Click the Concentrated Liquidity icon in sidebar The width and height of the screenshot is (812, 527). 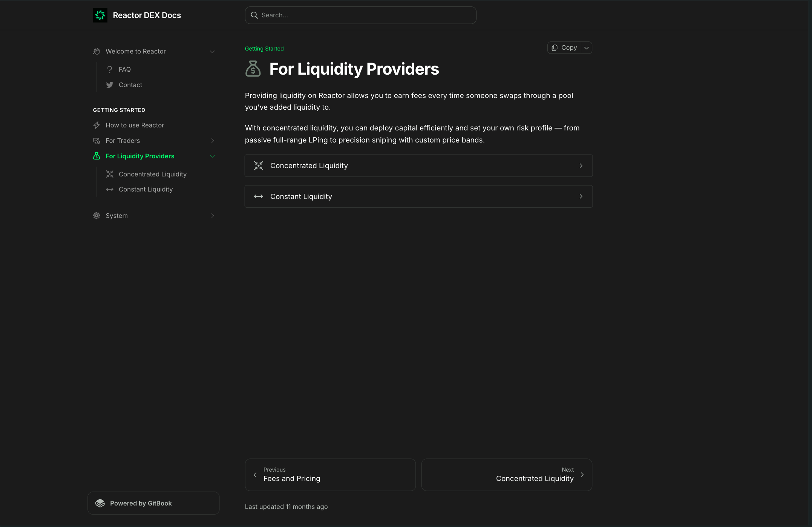coord(110,174)
